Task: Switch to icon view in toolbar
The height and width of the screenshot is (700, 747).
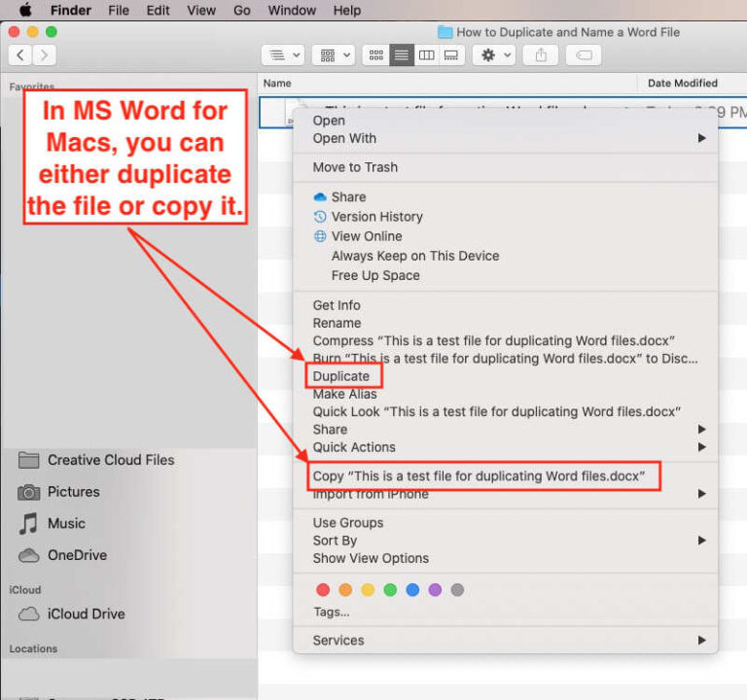Action: pos(375,55)
